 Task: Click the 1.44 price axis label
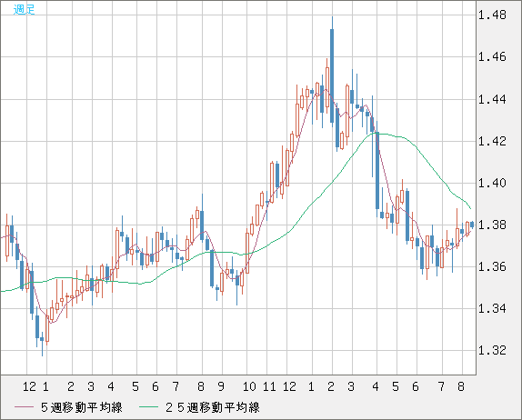click(x=492, y=99)
